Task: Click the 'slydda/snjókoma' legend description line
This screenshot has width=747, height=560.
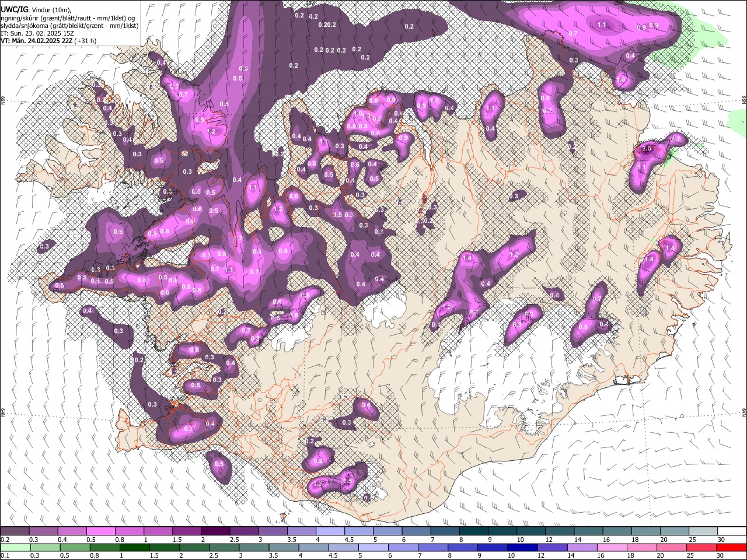Action: click(x=69, y=26)
